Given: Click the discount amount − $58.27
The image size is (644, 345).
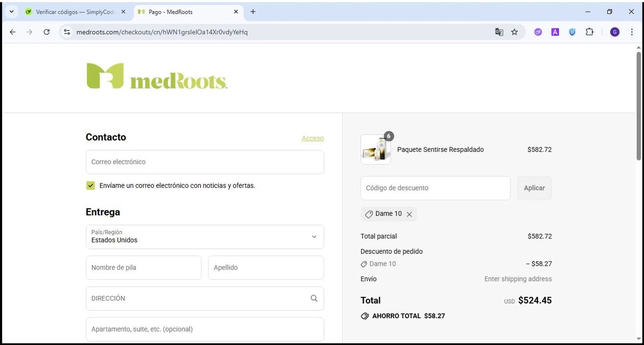Looking at the screenshot, I should pyautogui.click(x=539, y=264).
